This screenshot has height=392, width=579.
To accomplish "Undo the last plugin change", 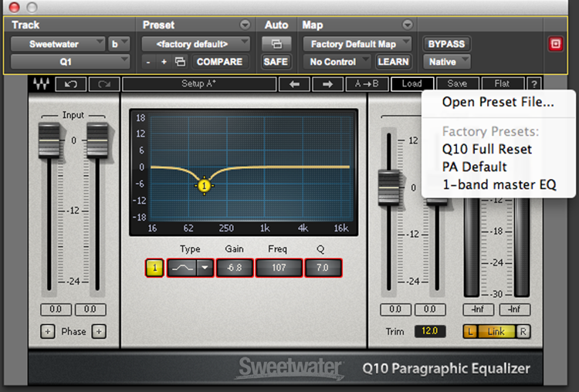I will click(x=71, y=84).
